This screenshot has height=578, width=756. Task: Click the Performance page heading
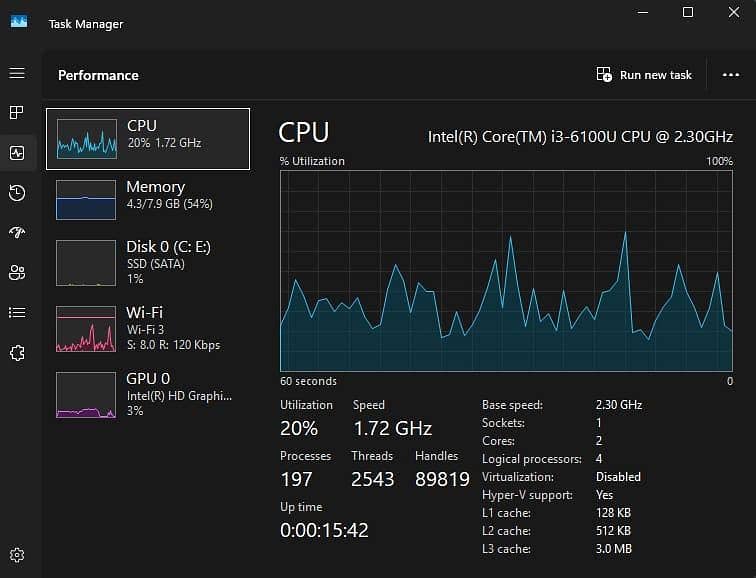point(98,75)
